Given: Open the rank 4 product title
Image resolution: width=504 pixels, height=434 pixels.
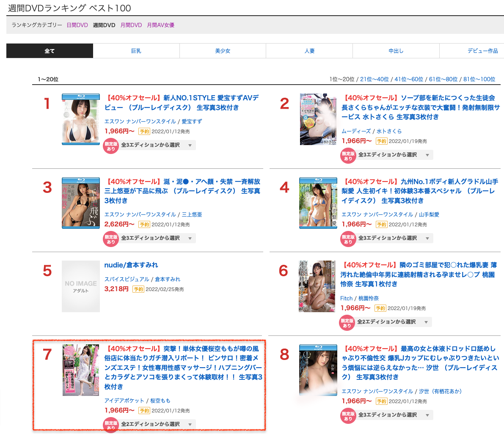Looking at the screenshot, I should 420,191.
